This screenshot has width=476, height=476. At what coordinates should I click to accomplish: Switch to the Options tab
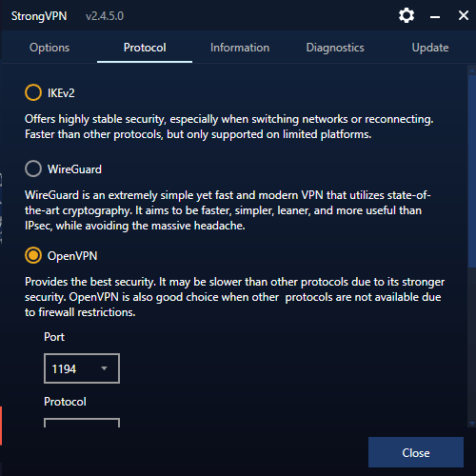[x=50, y=48]
